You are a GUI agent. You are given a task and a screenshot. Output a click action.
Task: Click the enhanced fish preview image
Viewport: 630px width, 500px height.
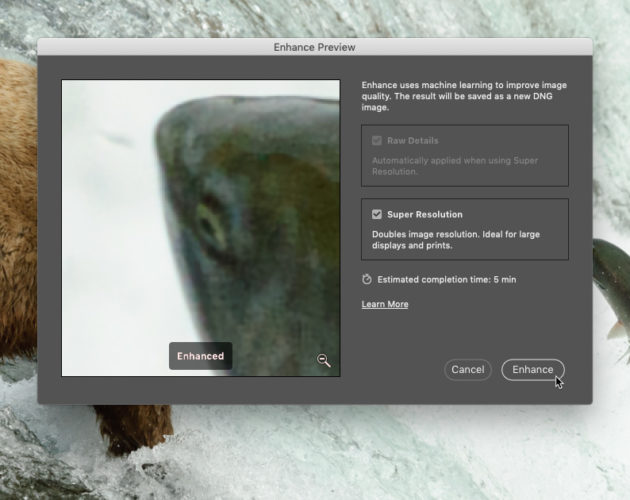point(200,228)
